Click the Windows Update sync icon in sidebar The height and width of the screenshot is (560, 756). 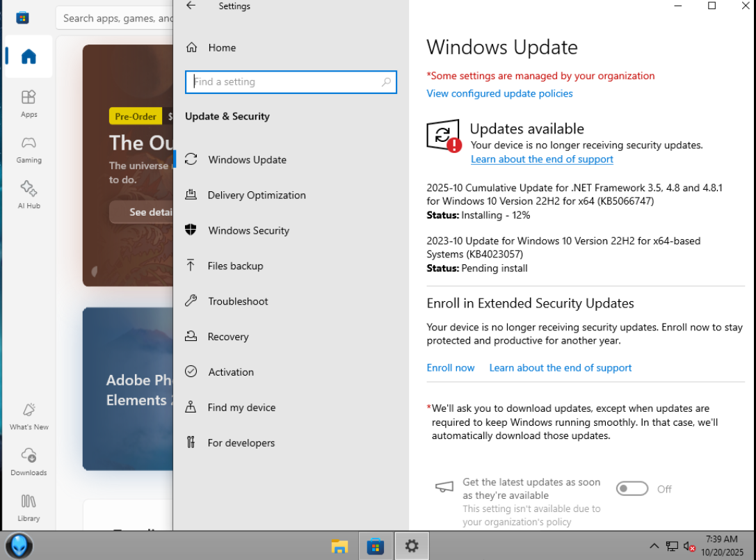(x=191, y=159)
